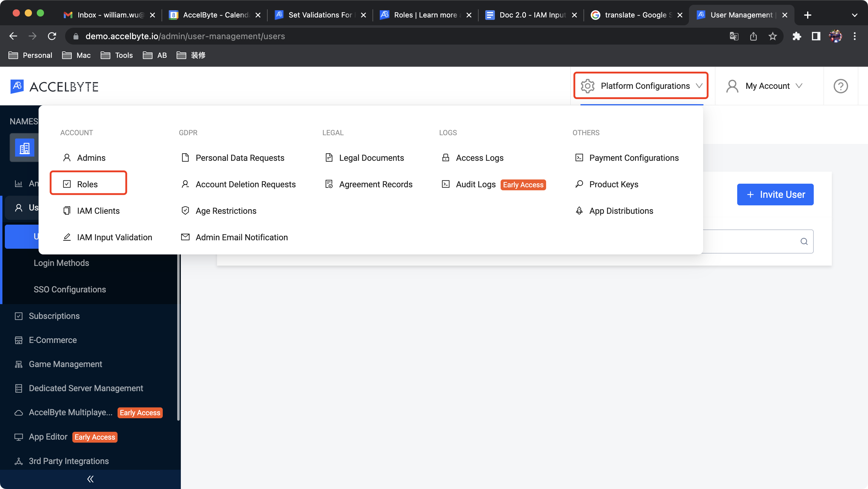Open Admin Email Notification
Image resolution: width=868 pixels, height=489 pixels.
tap(234, 237)
